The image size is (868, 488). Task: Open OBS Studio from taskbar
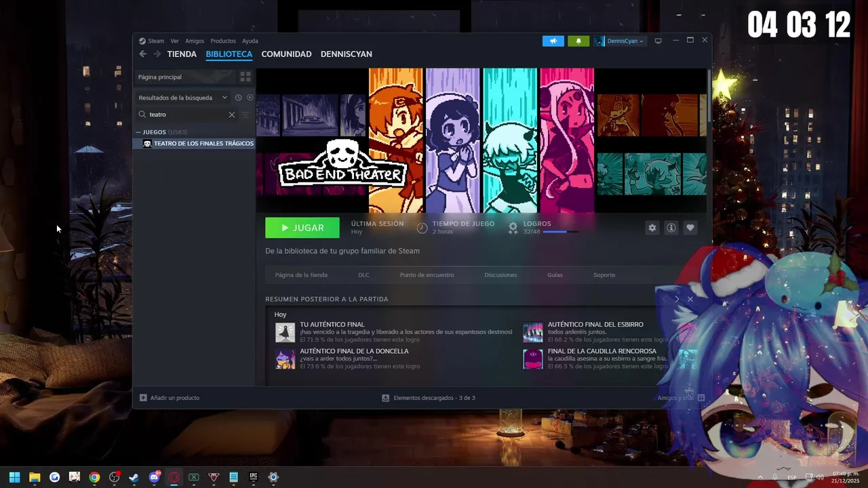[x=115, y=477]
